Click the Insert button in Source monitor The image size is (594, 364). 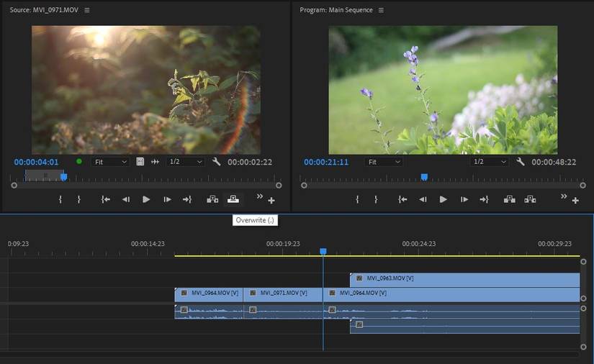tap(212, 199)
